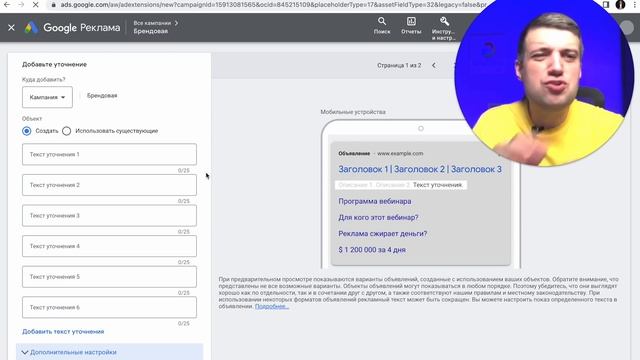Click into Текст уточнения 6 field
The width and height of the screenshot is (640, 360).
click(109, 307)
